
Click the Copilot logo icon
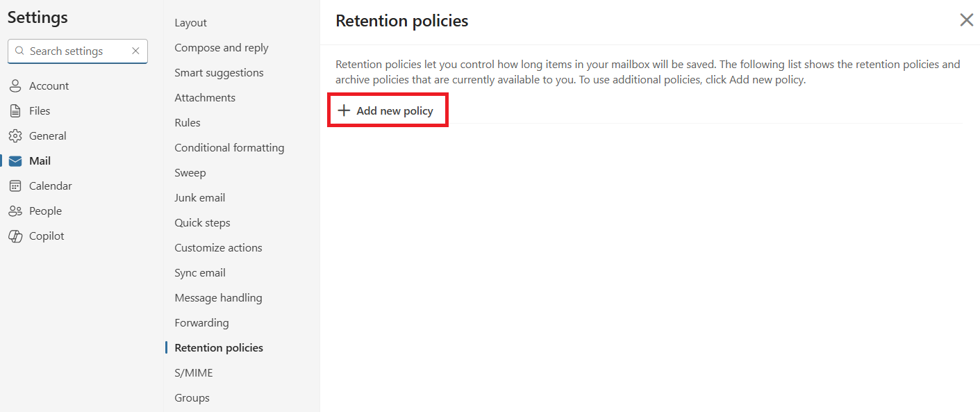(15, 236)
